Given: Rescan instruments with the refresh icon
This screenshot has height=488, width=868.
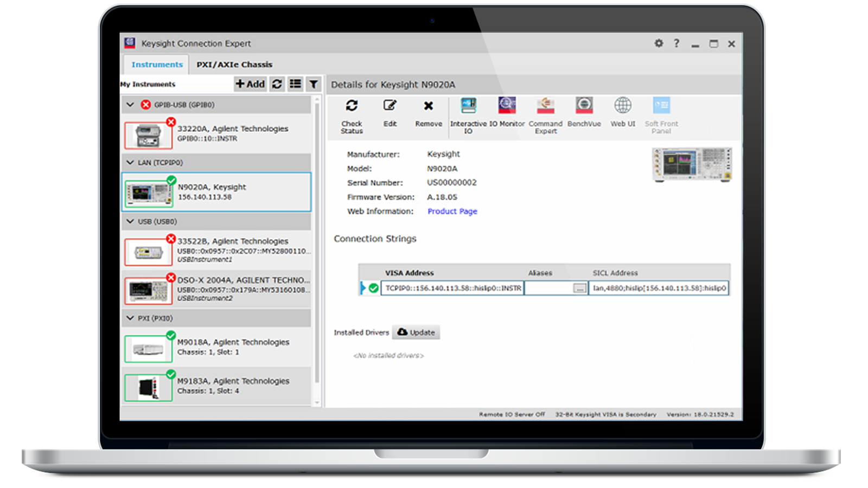Looking at the screenshot, I should point(277,84).
